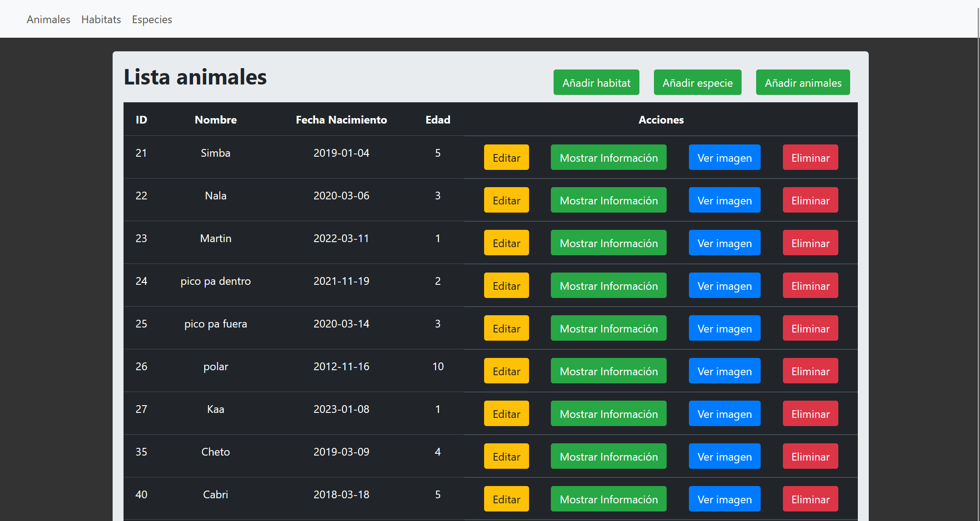Click the Añadir animales button
Viewport: 980px width, 521px height.
[802, 83]
